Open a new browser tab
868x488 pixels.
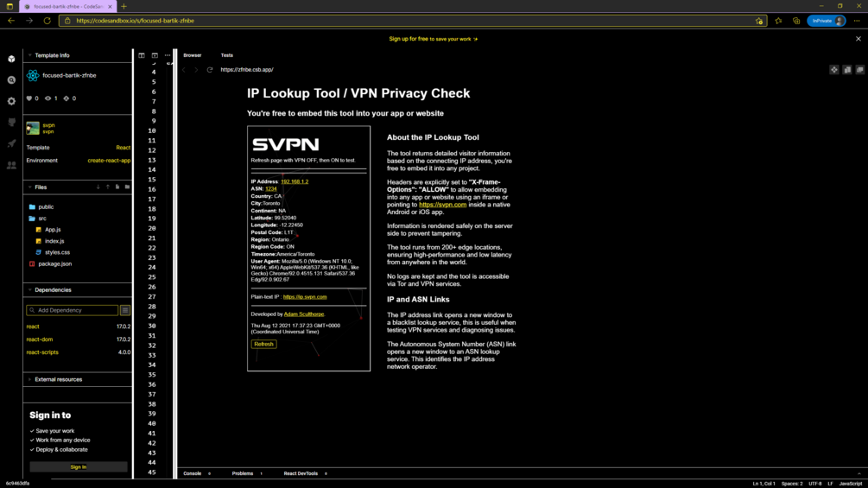coord(124,7)
